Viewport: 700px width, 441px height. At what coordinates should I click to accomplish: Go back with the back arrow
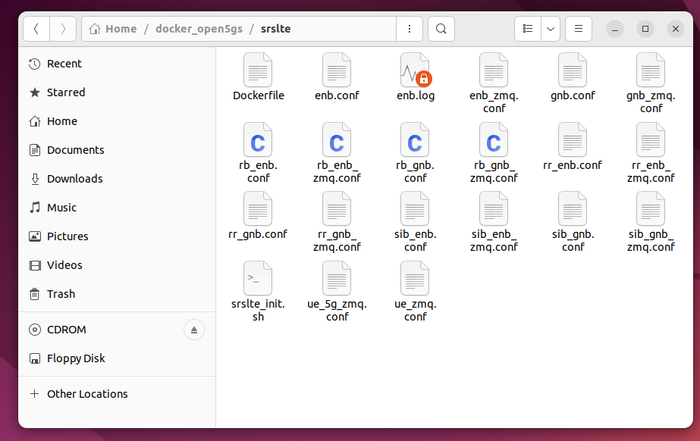(x=37, y=29)
